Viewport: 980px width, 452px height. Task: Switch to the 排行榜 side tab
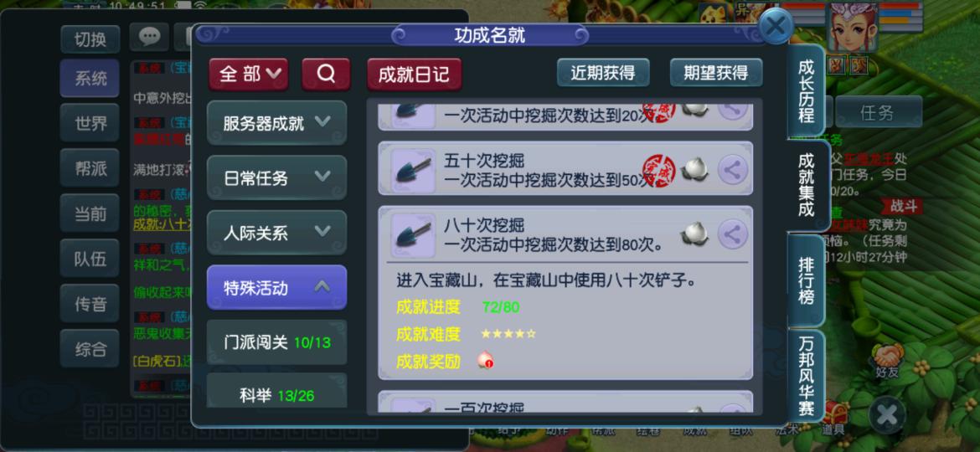[x=806, y=281]
